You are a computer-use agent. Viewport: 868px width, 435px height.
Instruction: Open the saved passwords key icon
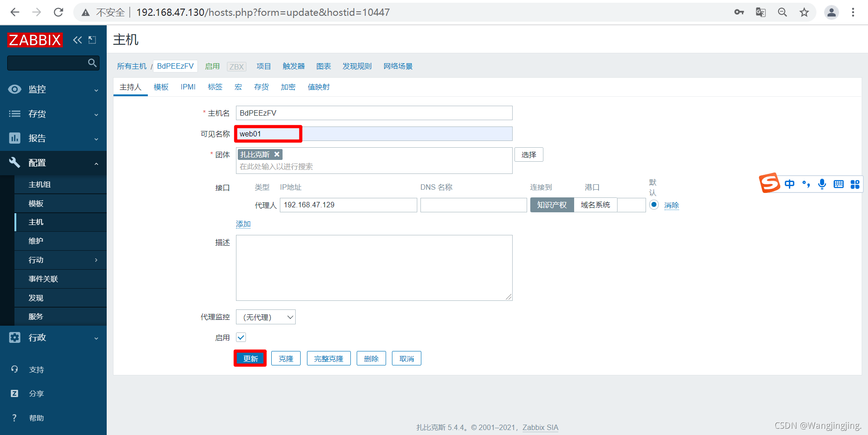click(739, 12)
